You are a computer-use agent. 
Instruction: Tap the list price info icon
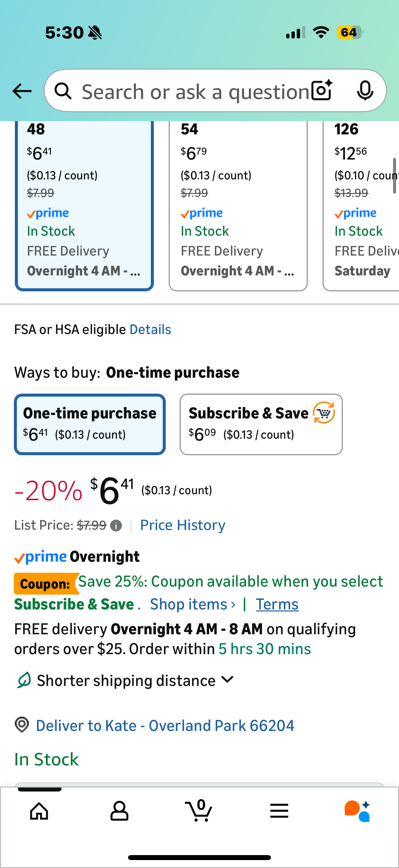tap(116, 526)
